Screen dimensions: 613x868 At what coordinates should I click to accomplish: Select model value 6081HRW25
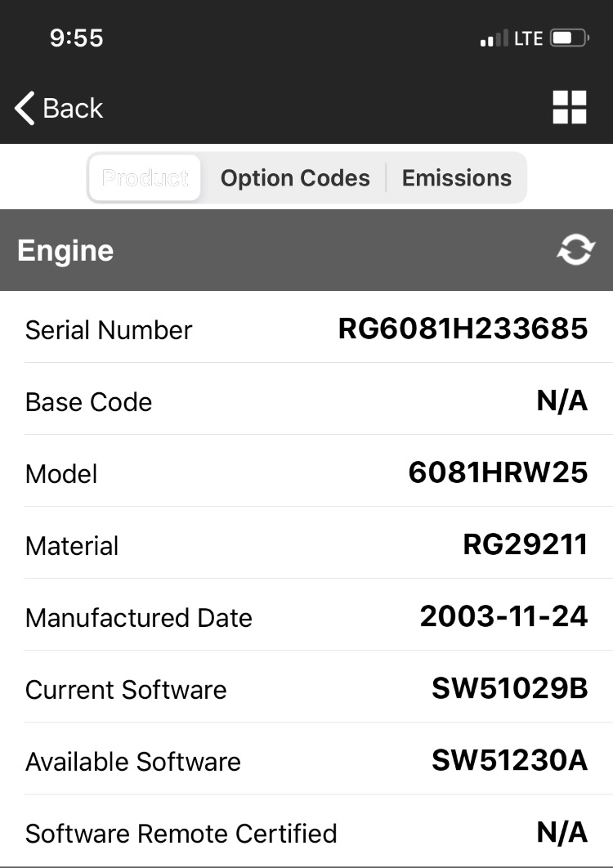click(x=498, y=472)
